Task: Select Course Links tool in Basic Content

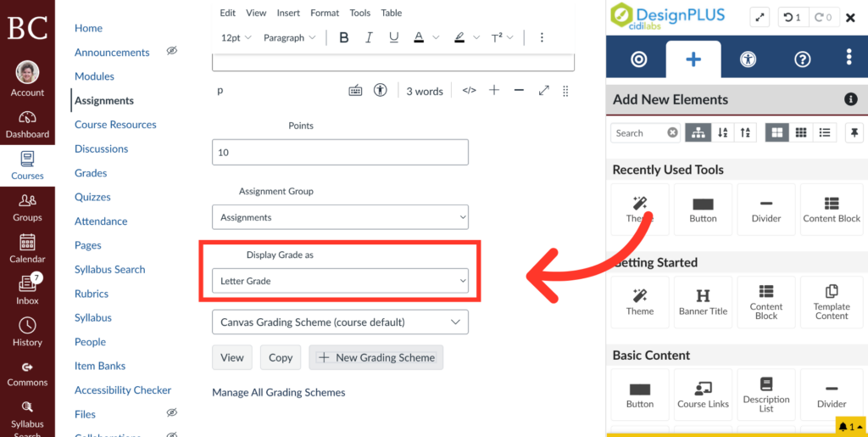Action: (703, 395)
